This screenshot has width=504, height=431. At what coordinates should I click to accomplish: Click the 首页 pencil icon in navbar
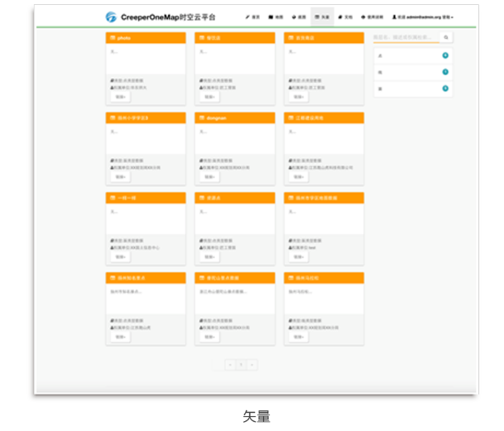point(247,17)
